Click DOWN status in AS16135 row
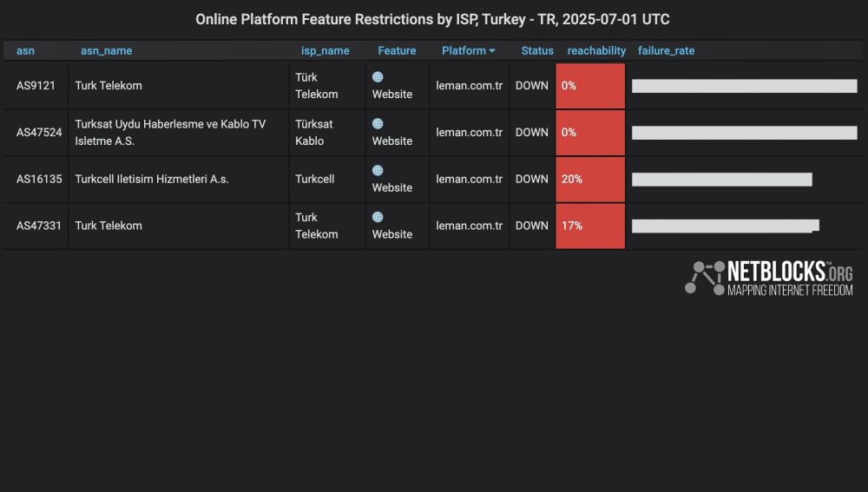This screenshot has width=868, height=492. pos(532,180)
